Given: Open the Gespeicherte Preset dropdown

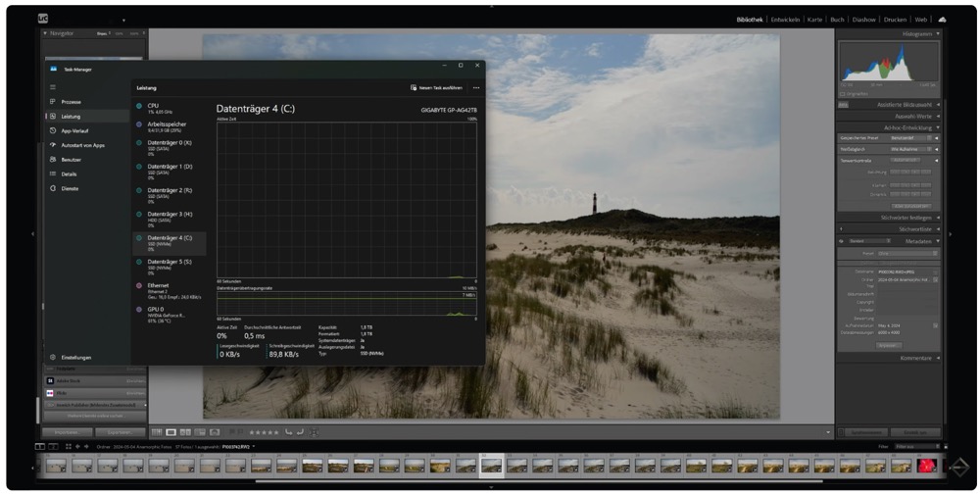Looking at the screenshot, I should tap(907, 138).
